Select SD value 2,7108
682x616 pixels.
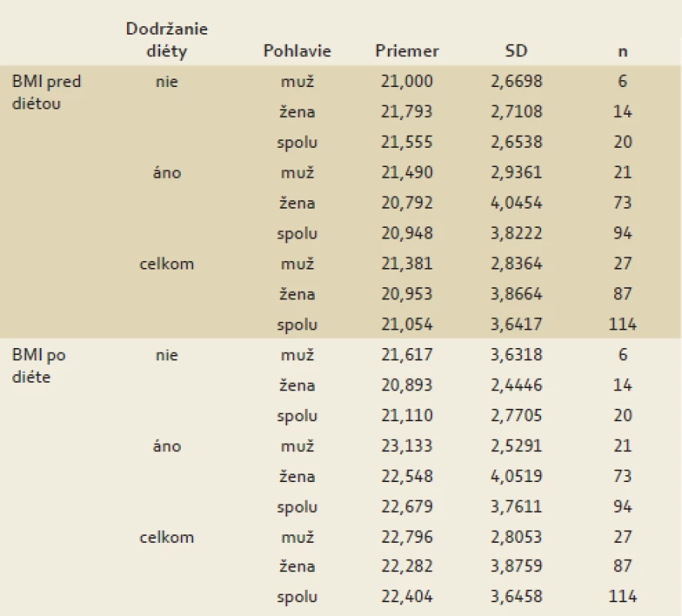click(x=517, y=112)
